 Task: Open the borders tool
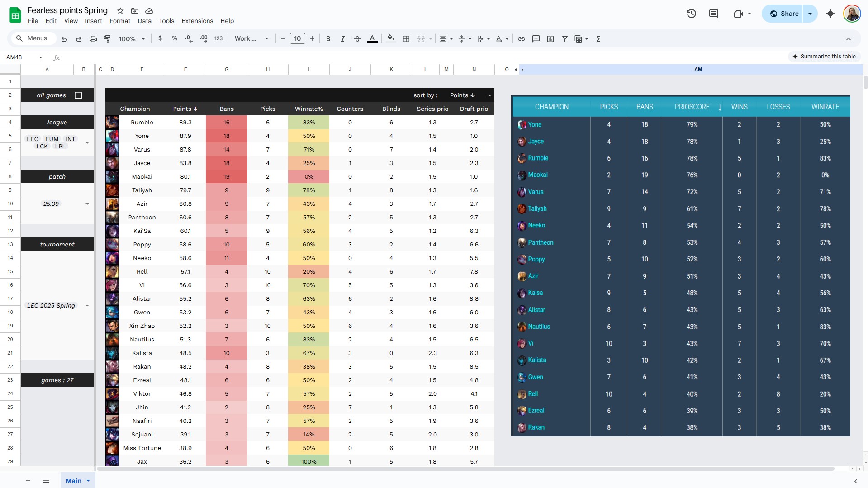406,39
